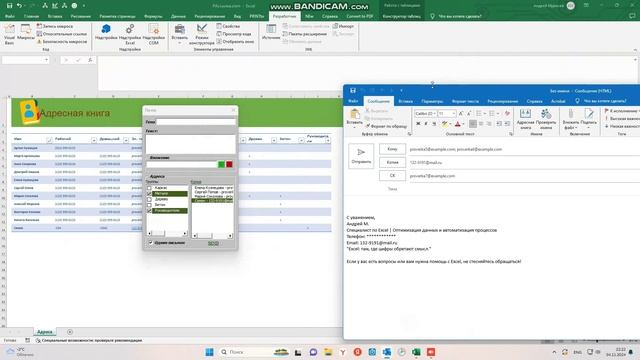Viewport: 640px width, 360px height.
Task: Toggle italic formatting in Outlook
Action: [426, 124]
